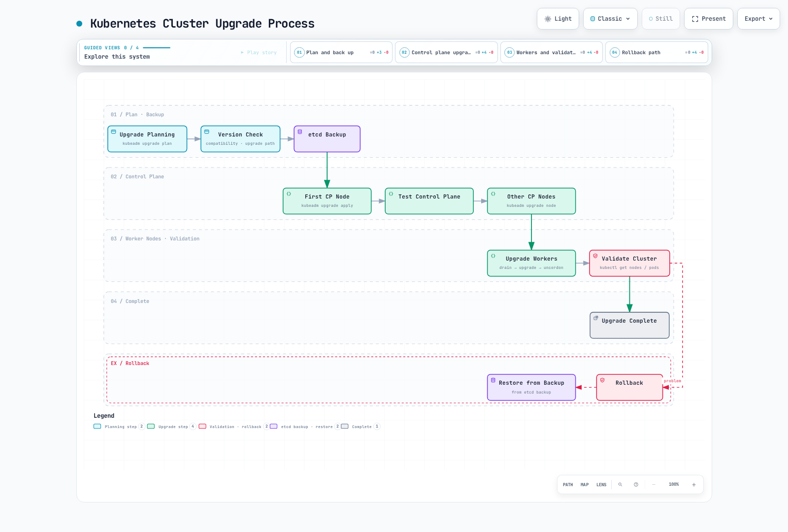Click the database icon on etcd Backup node
The width and height of the screenshot is (788, 532).
(x=299, y=132)
